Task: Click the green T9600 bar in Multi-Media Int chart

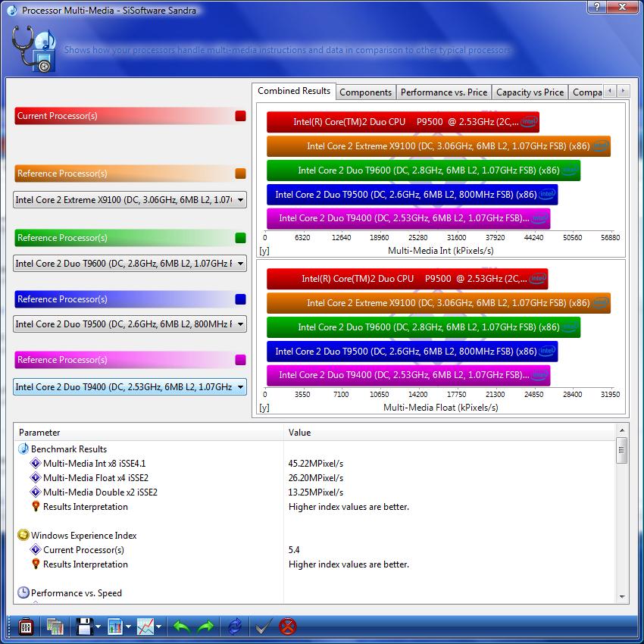Action: (424, 170)
